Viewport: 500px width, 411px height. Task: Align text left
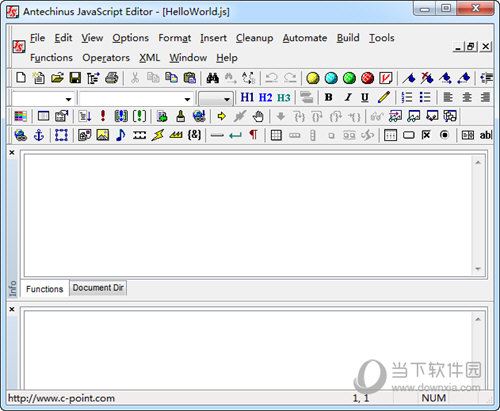pyautogui.click(x=448, y=97)
